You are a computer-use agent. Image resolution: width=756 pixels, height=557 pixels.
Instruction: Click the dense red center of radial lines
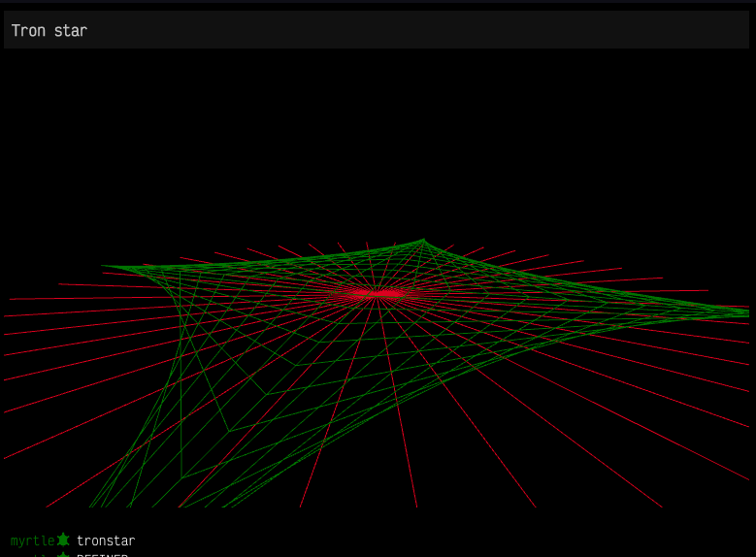(378, 292)
